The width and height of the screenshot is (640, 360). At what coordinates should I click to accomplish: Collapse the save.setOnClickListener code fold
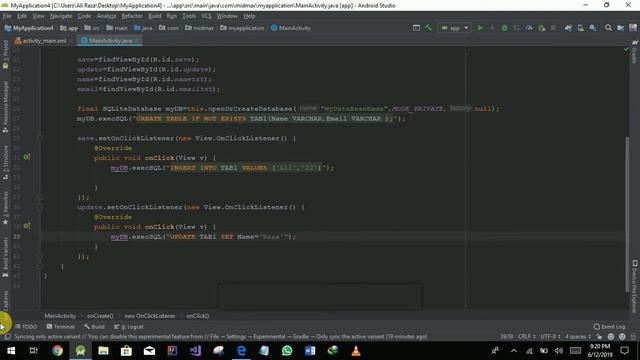tap(40, 138)
